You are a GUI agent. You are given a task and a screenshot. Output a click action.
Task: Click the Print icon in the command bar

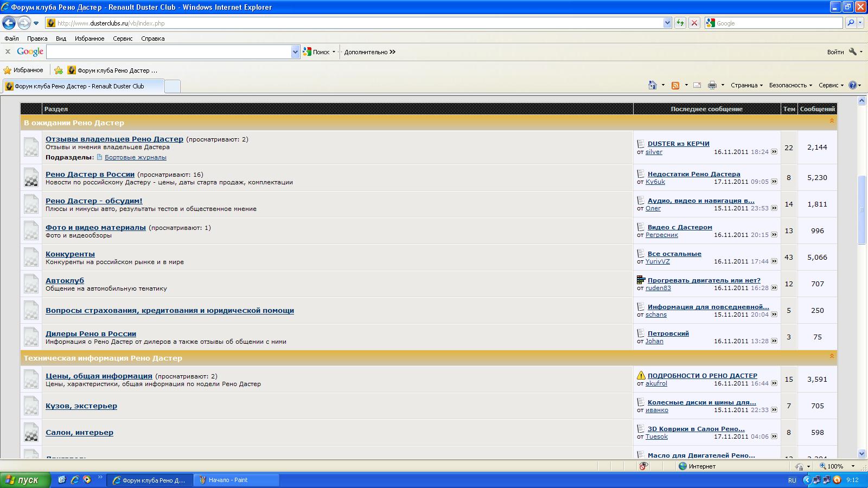[712, 85]
